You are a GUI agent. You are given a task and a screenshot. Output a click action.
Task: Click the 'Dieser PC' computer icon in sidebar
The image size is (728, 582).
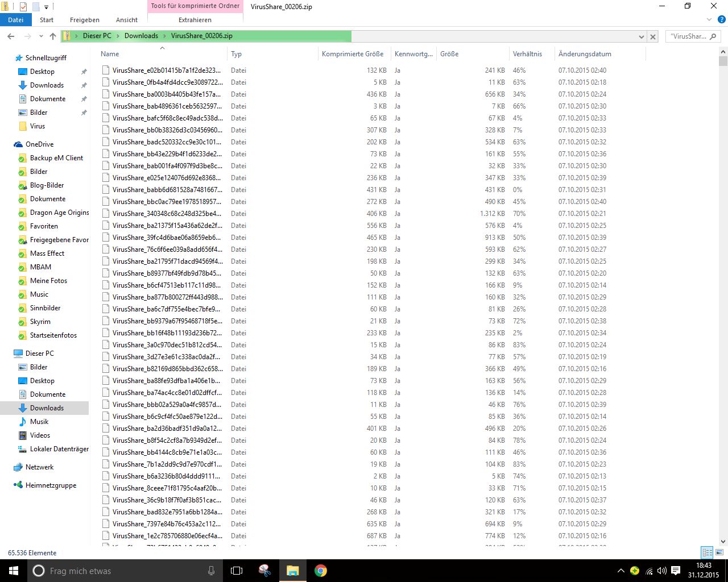pos(18,354)
